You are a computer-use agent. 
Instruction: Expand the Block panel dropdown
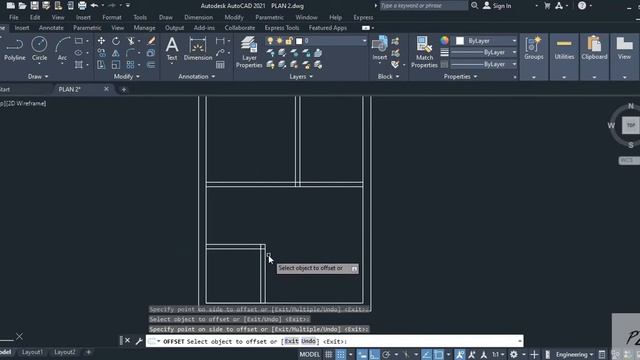[x=388, y=76]
